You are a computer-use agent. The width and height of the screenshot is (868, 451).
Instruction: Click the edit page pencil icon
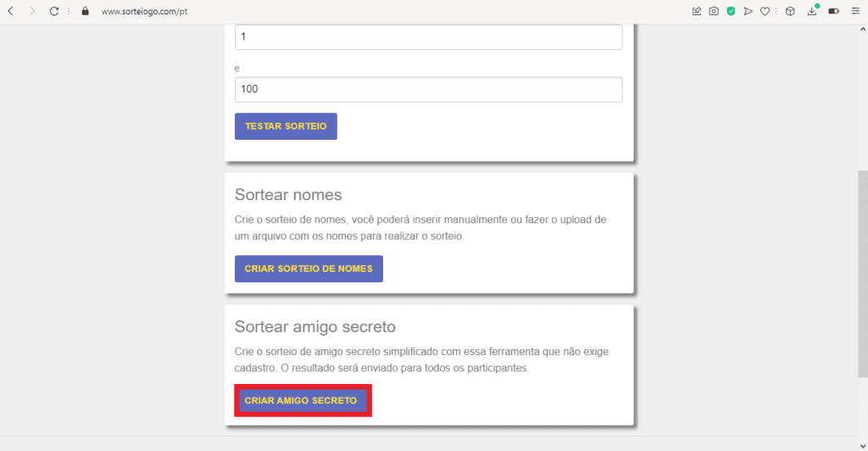[x=697, y=11]
